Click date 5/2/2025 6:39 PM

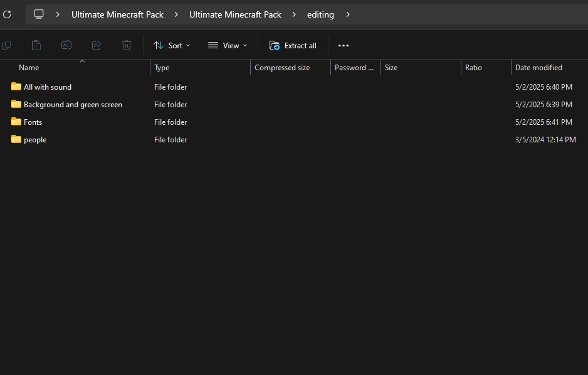[x=543, y=105]
